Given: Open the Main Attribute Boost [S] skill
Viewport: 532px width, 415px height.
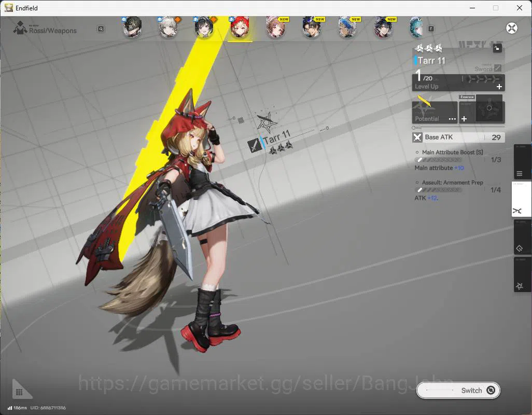Looking at the screenshot, I should click(452, 153).
